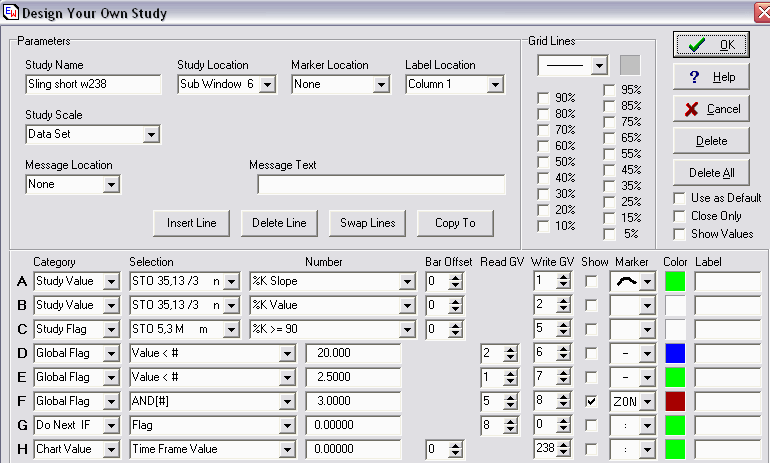Enable the 95% grid line checkbox
The height and width of the screenshot is (463, 770).
point(609,90)
